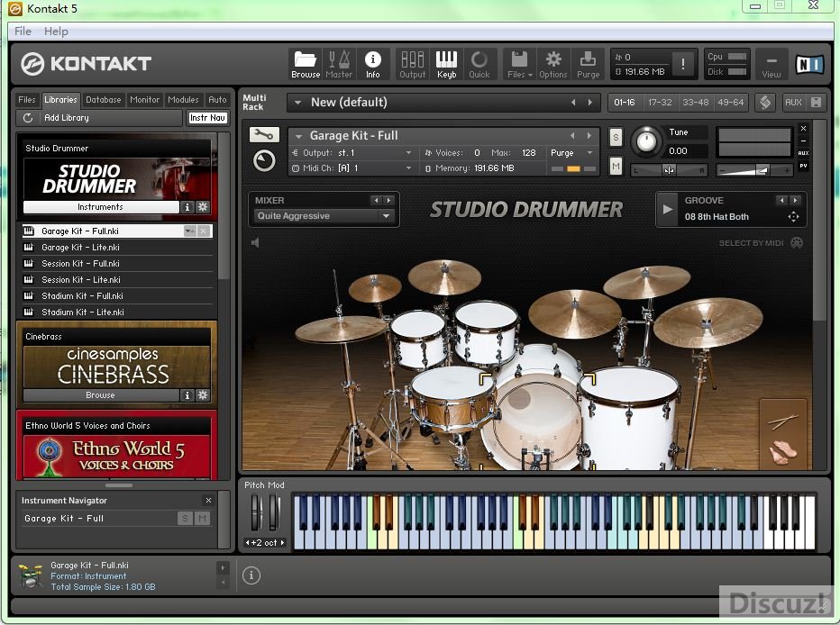The height and width of the screenshot is (625, 840).
Task: Open the Files toolbar dropdown menu
Action: [x=520, y=64]
